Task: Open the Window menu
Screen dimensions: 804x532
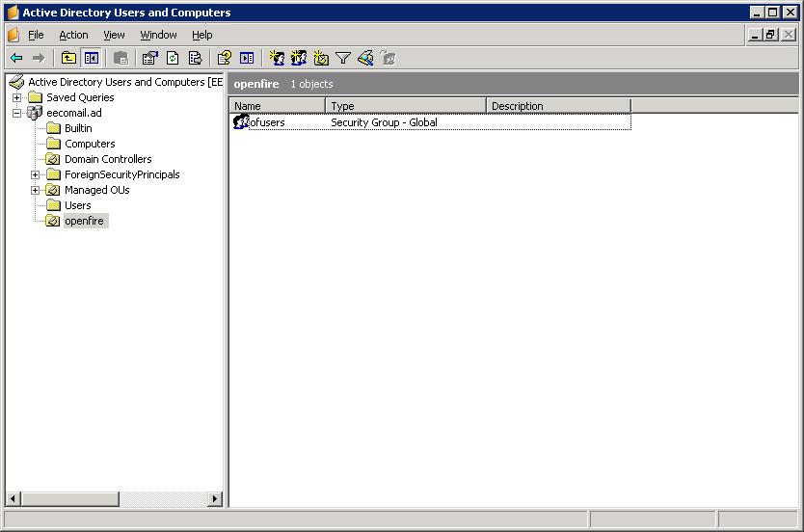Action: coord(158,35)
